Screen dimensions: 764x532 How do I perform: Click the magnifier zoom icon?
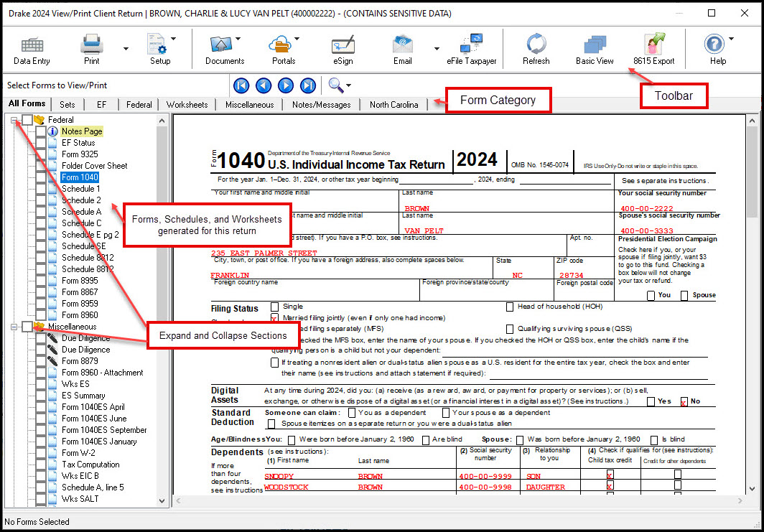336,85
